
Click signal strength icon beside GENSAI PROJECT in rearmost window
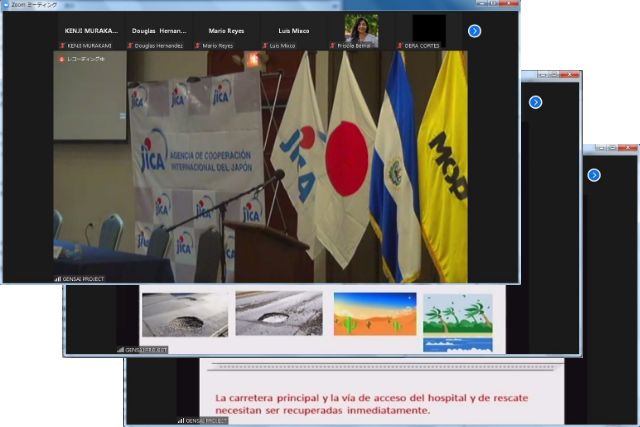[x=181, y=420]
